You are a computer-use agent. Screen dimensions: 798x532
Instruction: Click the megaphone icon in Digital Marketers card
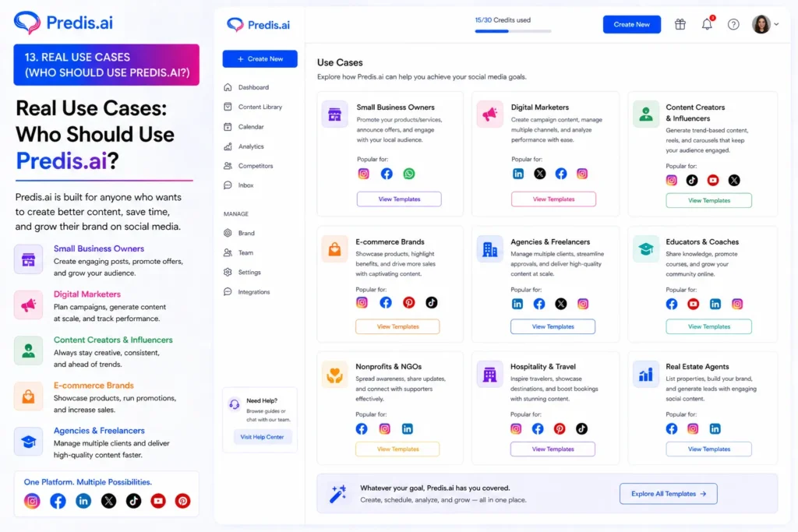coord(489,114)
